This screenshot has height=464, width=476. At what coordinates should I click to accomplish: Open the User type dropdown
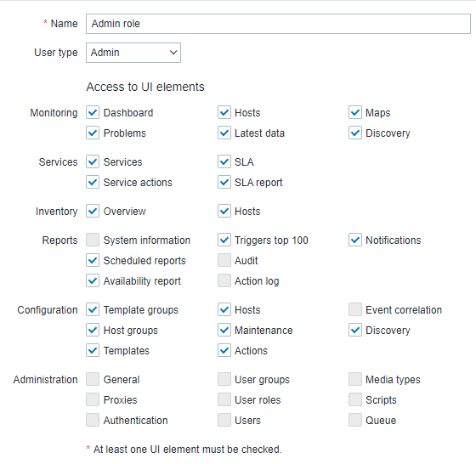click(133, 53)
